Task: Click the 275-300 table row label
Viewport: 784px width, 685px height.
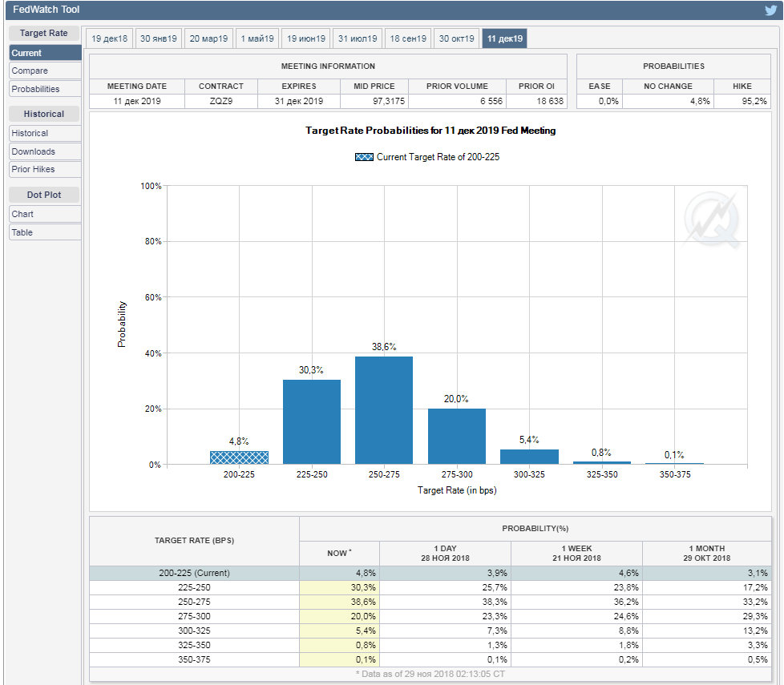Action: [194, 617]
